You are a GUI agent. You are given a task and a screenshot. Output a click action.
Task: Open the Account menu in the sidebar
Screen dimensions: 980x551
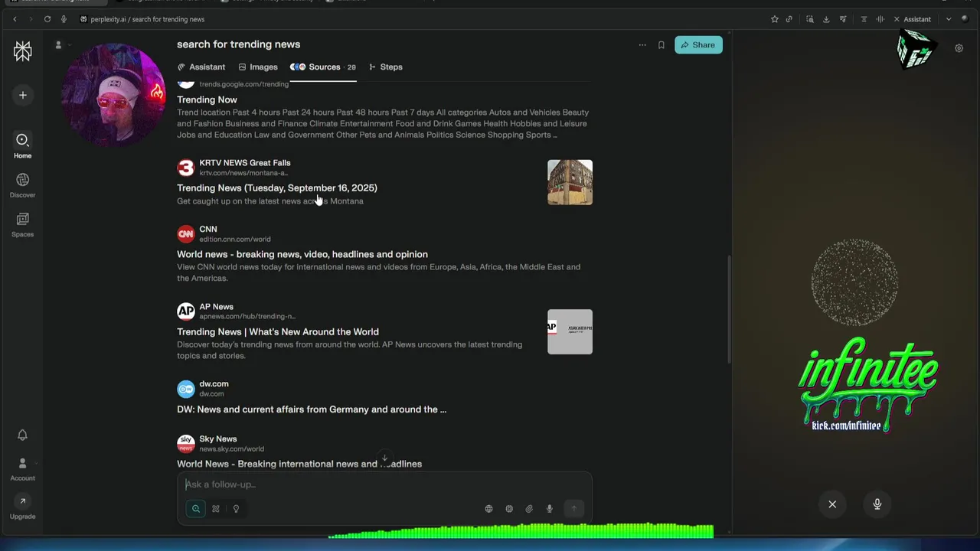pos(22,468)
